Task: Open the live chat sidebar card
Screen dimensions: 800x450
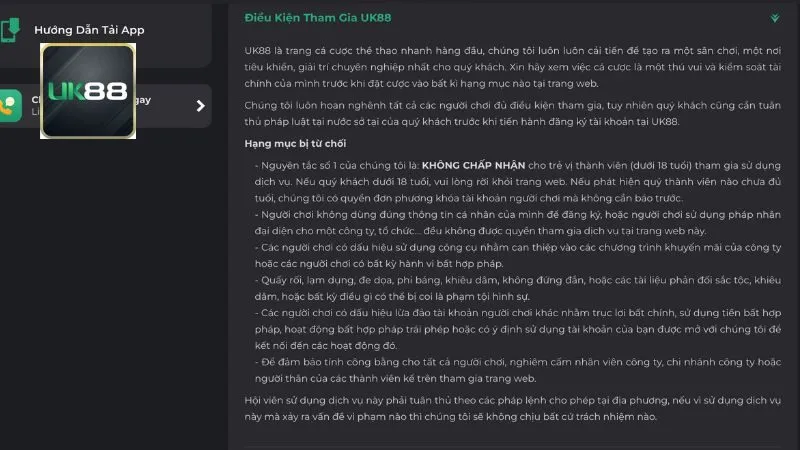Action: (x=120, y=106)
